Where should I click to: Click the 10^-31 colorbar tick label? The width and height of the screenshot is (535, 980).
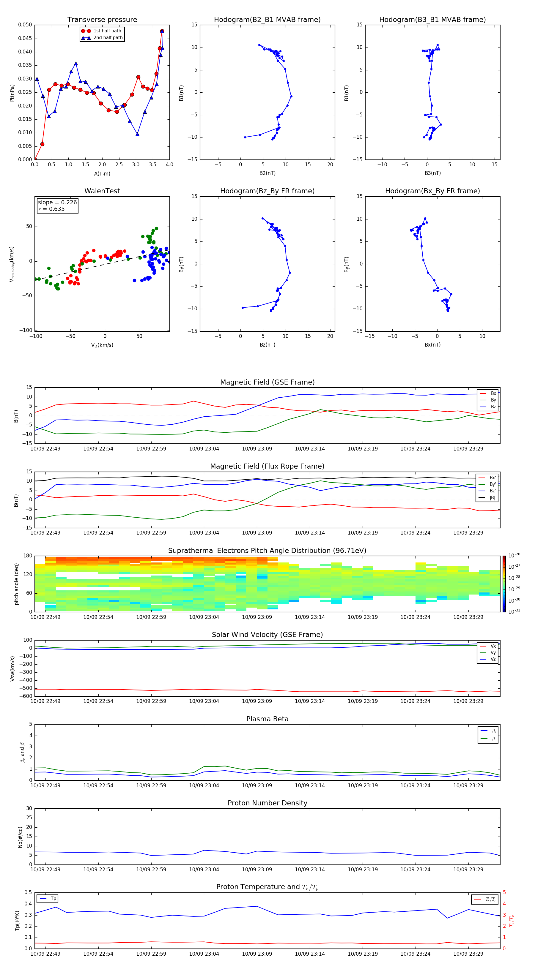click(x=514, y=611)
